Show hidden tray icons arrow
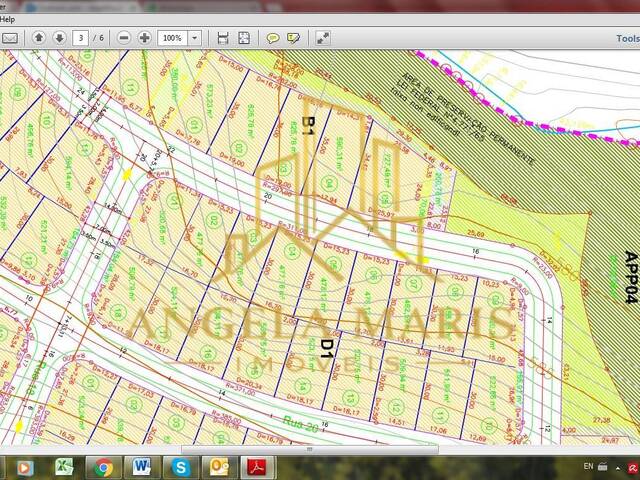640x480 pixels. point(618,468)
